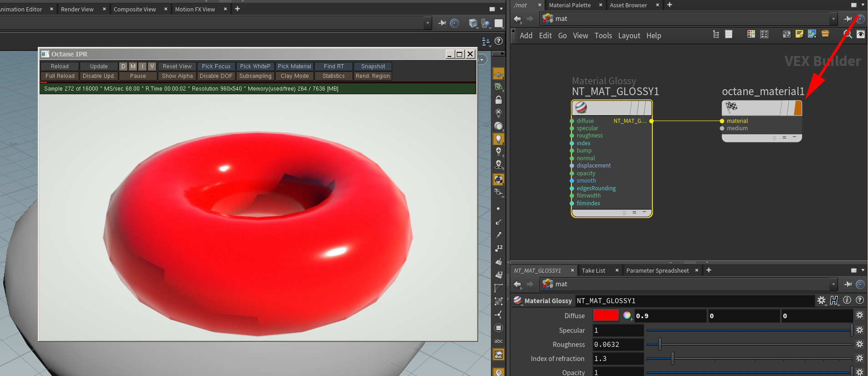Open the viewport path dropdown arrow

pos(427,23)
